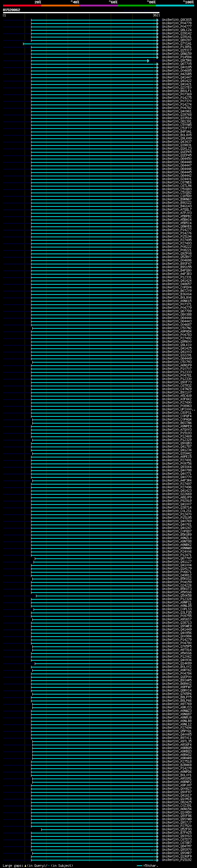Select the UniRef100_Q6T705 label
The height and width of the screenshot is (868, 197).
(176, 64)
